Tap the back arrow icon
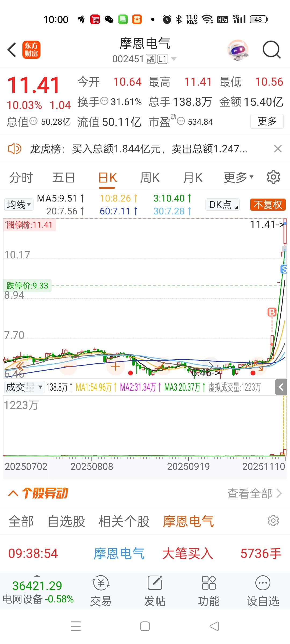The image size is (290, 644). pos(12,50)
